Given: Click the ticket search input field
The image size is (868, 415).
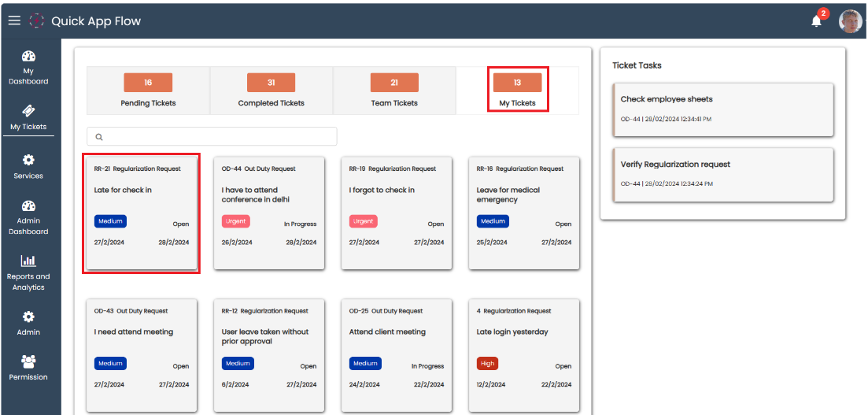Looking at the screenshot, I should tap(212, 136).
